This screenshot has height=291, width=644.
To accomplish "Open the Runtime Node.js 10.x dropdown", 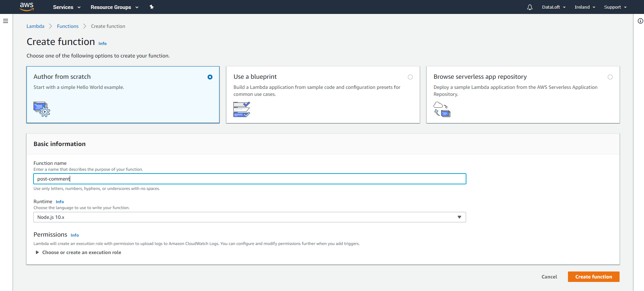I will point(250,217).
